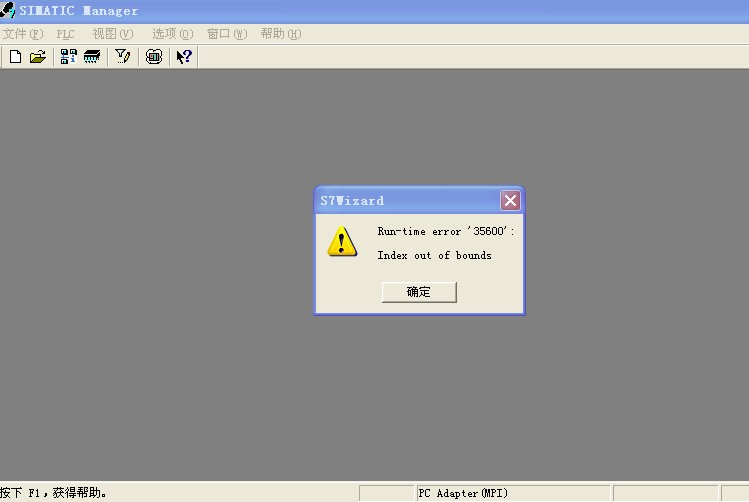This screenshot has width=749, height=502.
Task: Open the PLC menu
Action: (x=65, y=34)
